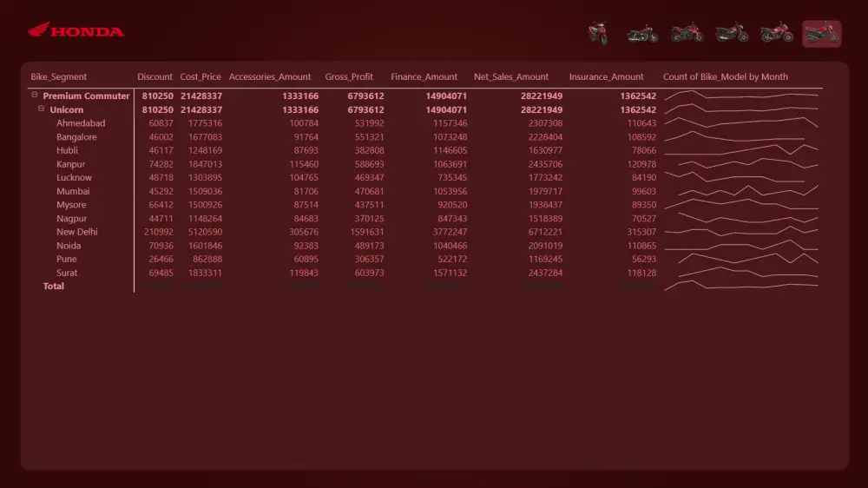
Task: Select the Unicorn row label
Action: click(x=67, y=109)
